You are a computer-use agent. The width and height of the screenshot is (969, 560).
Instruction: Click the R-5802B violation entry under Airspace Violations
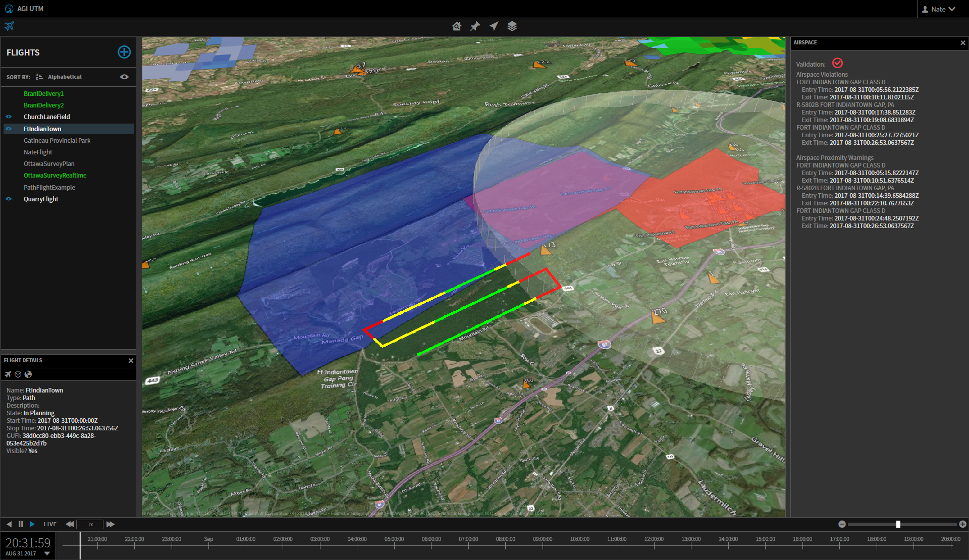845,104
